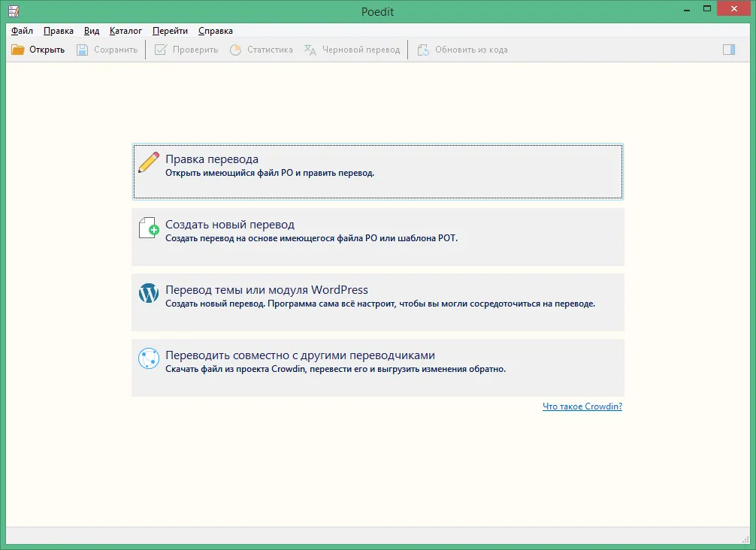Click the Crowdin globe icon
The height and width of the screenshot is (550, 756).
coord(149,358)
